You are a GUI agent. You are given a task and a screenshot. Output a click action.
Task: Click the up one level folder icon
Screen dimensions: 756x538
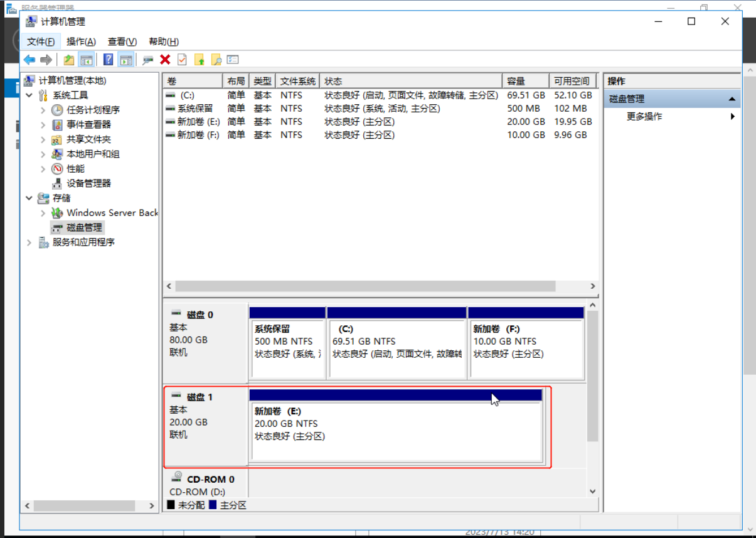[x=69, y=60]
